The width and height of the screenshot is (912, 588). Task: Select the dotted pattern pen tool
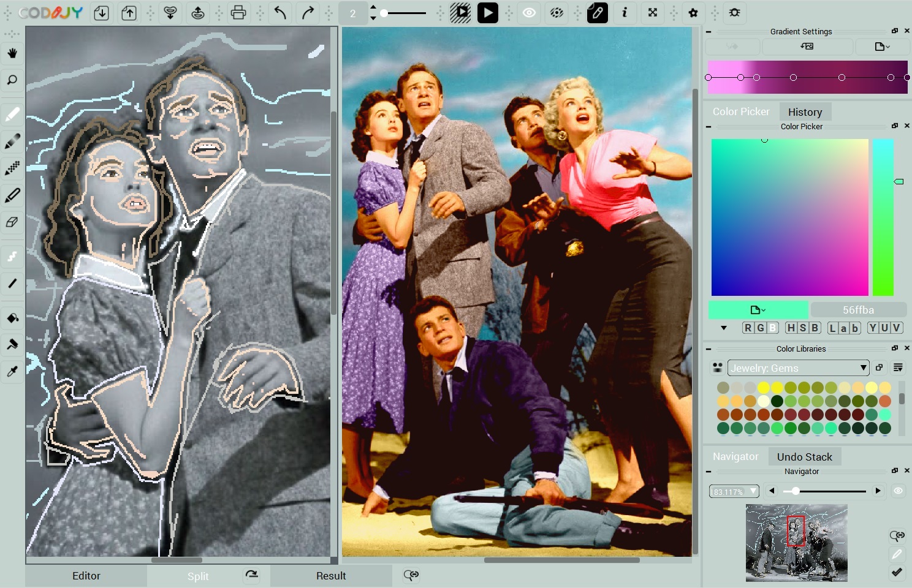point(12,168)
